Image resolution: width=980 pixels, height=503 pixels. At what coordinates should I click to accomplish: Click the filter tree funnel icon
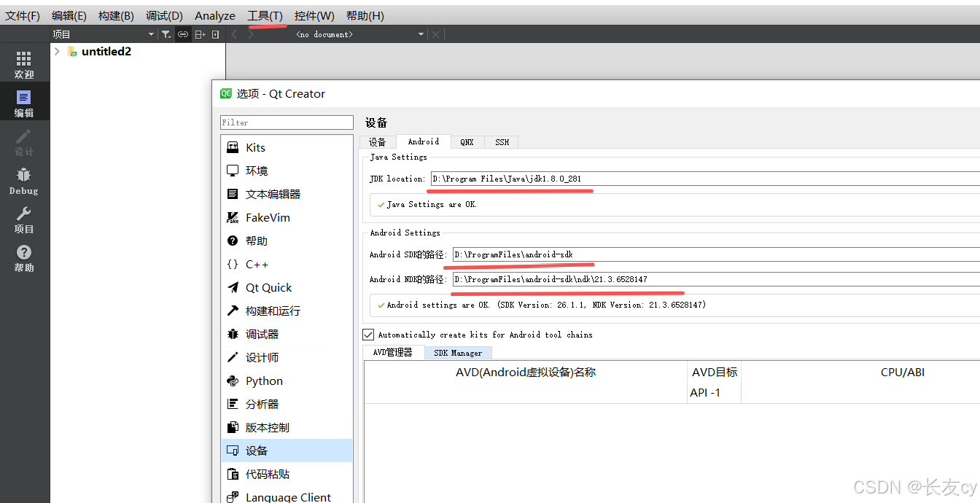tap(166, 34)
